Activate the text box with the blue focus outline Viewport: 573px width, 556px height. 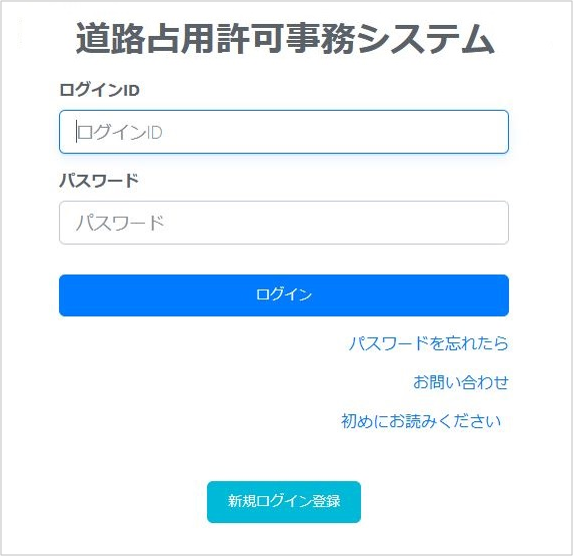click(x=284, y=132)
